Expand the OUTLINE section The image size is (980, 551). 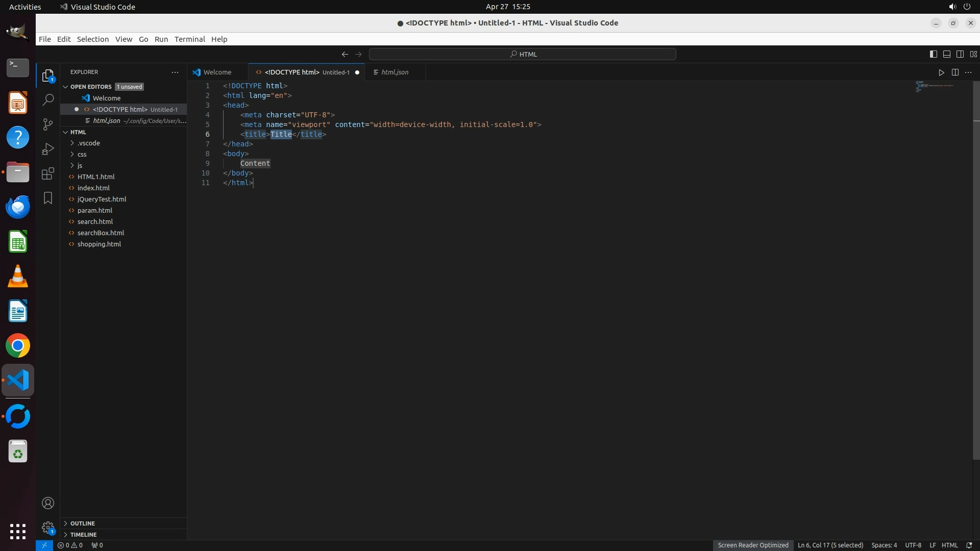(83, 523)
